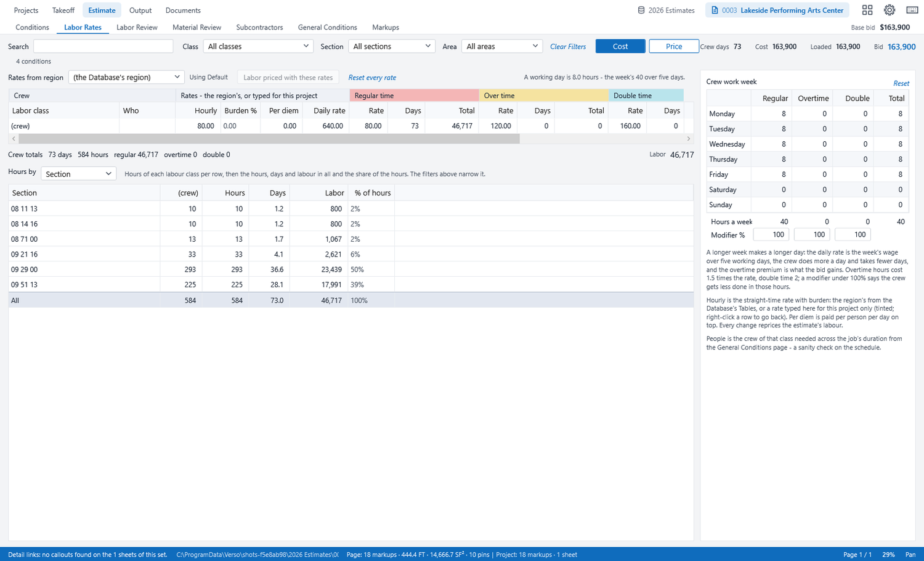Open the Takeoff menu
The width and height of the screenshot is (924, 561).
63,10
